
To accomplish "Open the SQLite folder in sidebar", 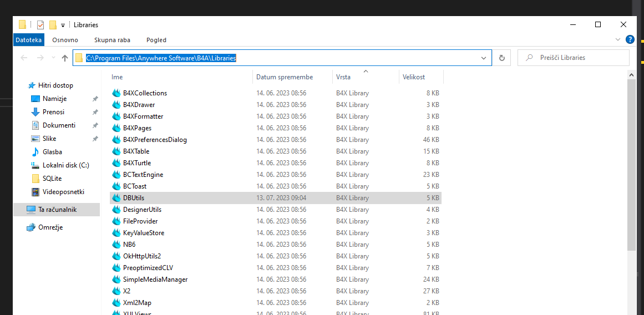I will pyautogui.click(x=52, y=178).
